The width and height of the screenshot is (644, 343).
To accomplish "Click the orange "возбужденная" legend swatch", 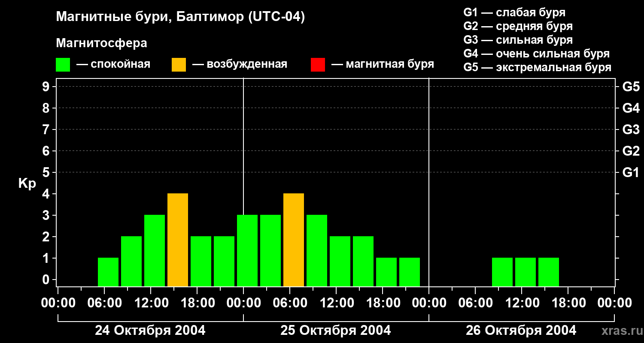I will (x=179, y=65).
